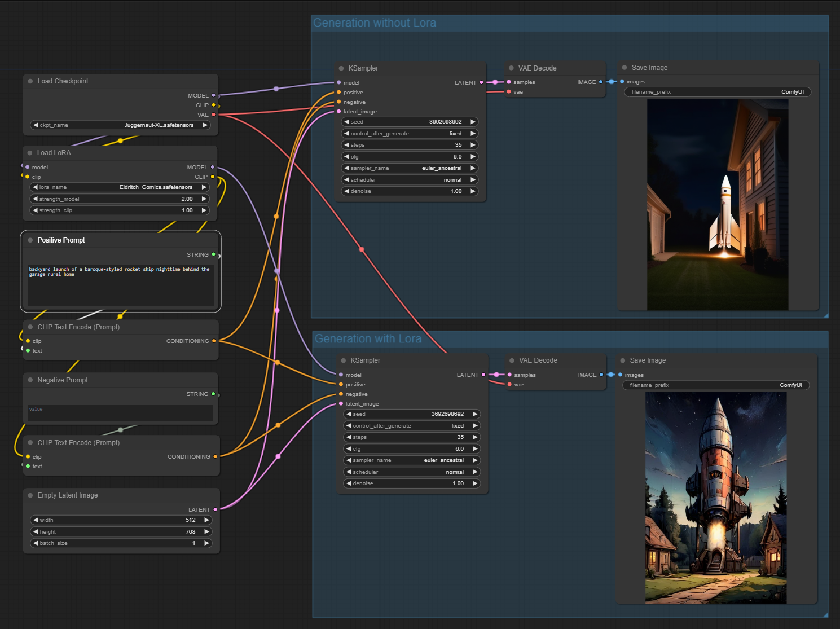
Task: Collapse the Save Image node in Generation without Lora
Action: [x=624, y=68]
